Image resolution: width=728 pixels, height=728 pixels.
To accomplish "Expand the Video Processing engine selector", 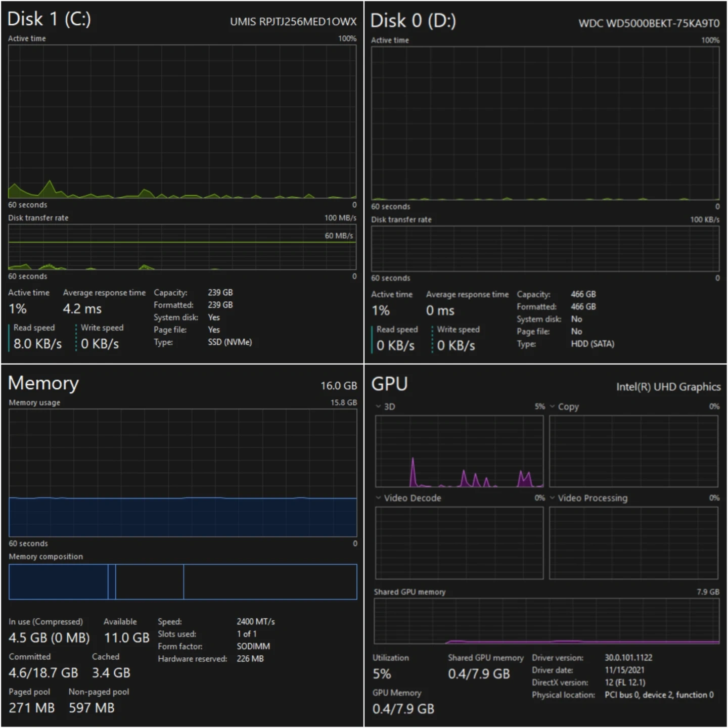I will tap(552, 498).
